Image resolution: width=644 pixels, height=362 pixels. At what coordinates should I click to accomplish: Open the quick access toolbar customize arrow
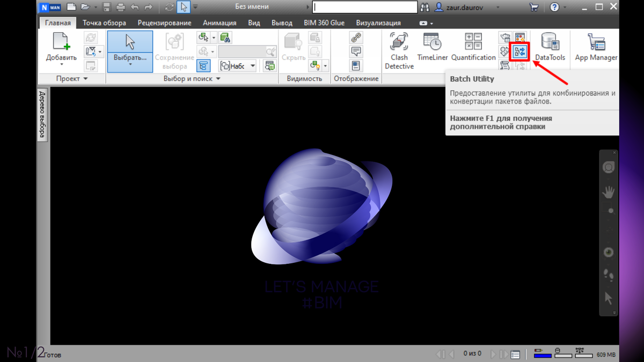coord(195,7)
